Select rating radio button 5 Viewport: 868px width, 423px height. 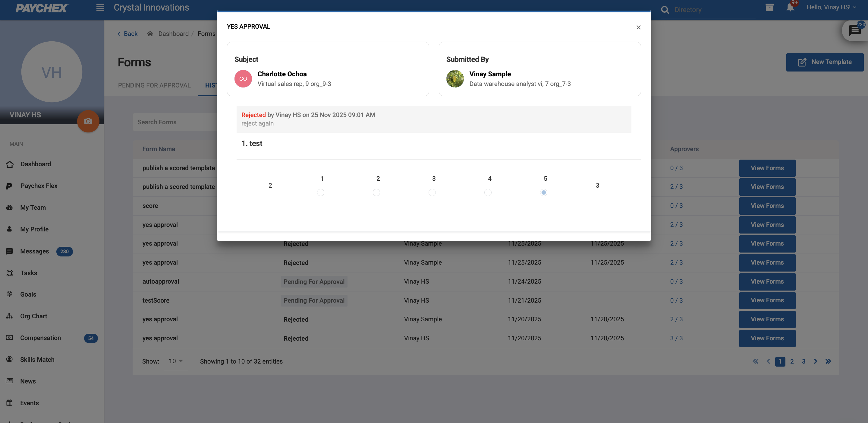pyautogui.click(x=543, y=192)
